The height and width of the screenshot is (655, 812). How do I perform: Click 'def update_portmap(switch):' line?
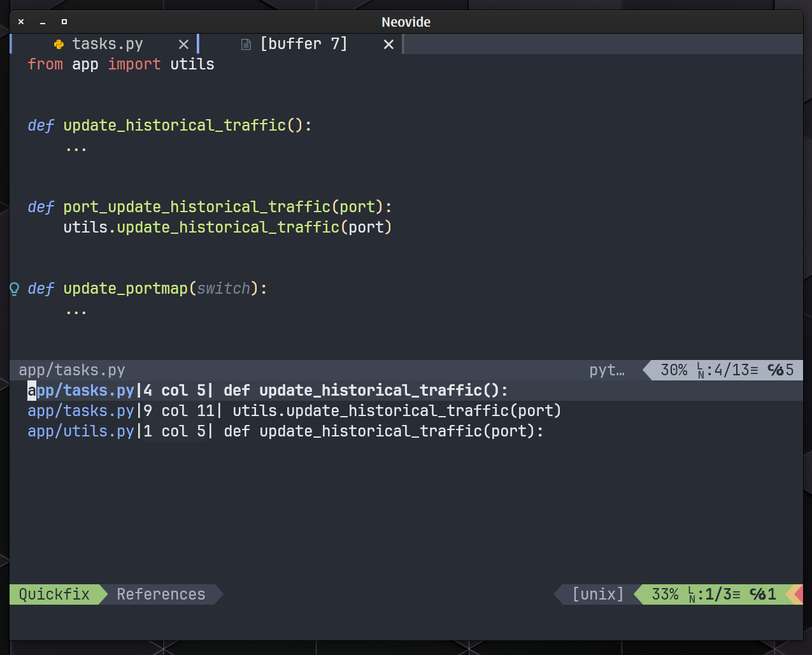pos(147,289)
